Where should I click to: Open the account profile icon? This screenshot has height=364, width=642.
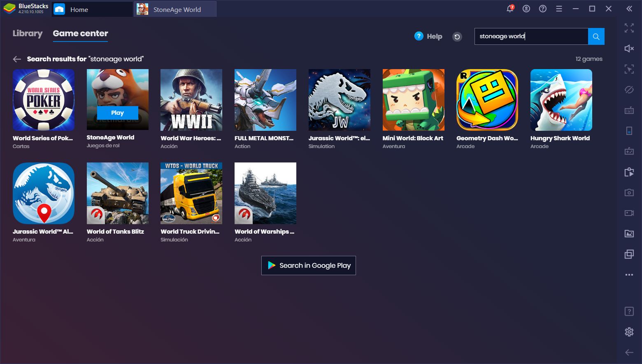tap(526, 9)
